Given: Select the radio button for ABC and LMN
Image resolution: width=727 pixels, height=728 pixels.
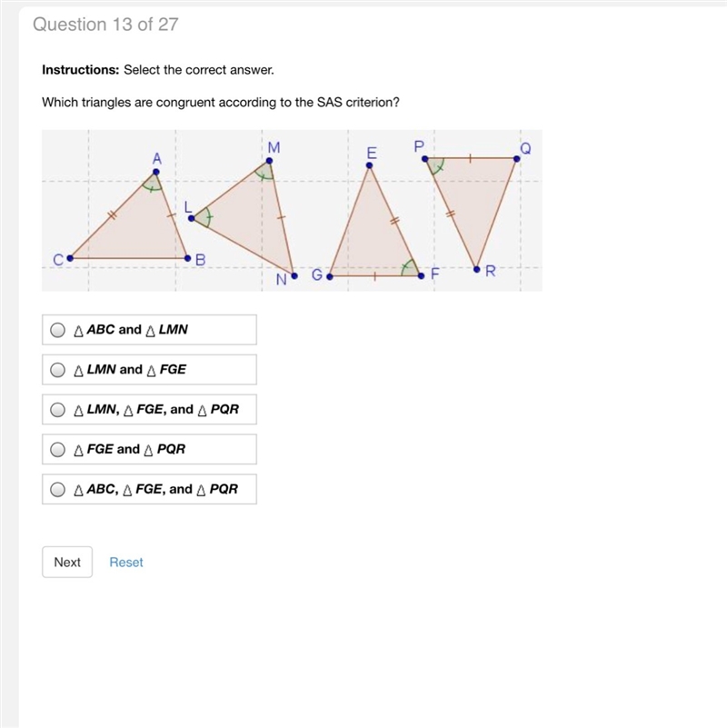Looking at the screenshot, I should tap(57, 330).
